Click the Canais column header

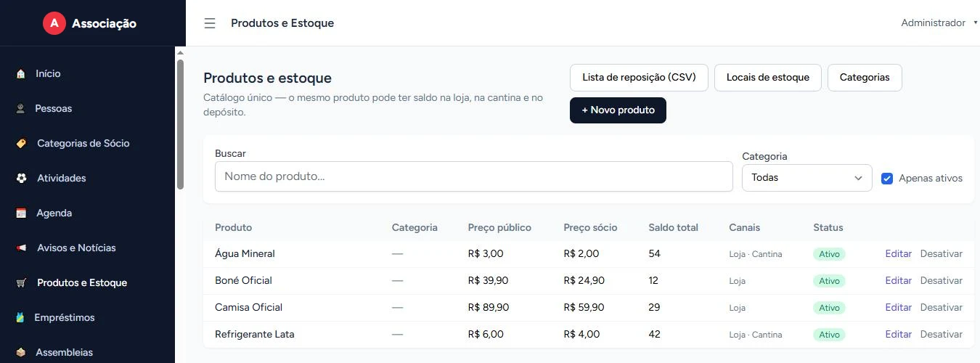click(744, 228)
